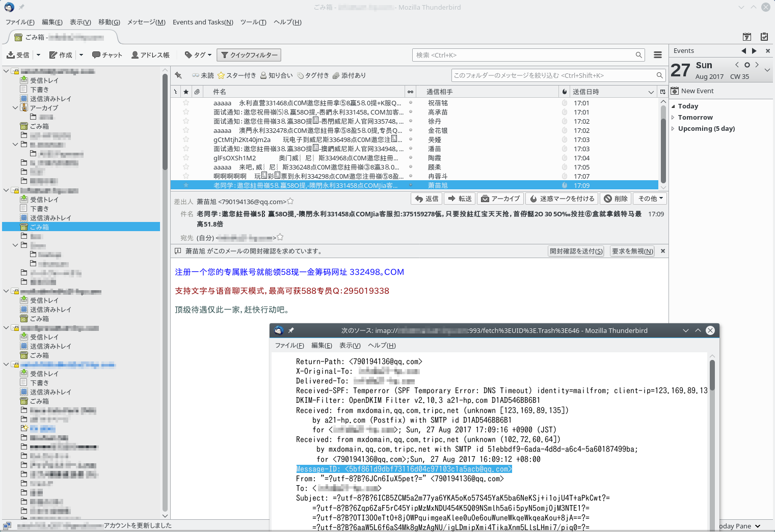Viewport: 775px width, 532px height.
Task: Star the message from 祝蓓铭
Action: [x=186, y=103]
